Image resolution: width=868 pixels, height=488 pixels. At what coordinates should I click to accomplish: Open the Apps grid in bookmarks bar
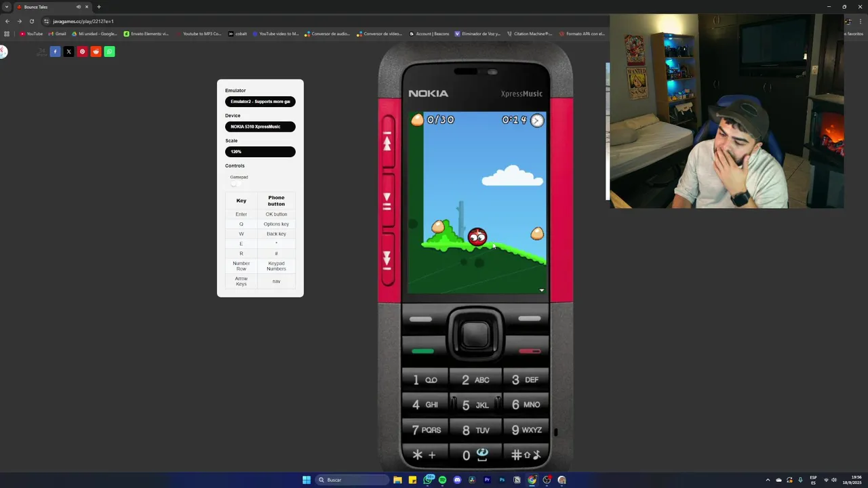(x=7, y=33)
